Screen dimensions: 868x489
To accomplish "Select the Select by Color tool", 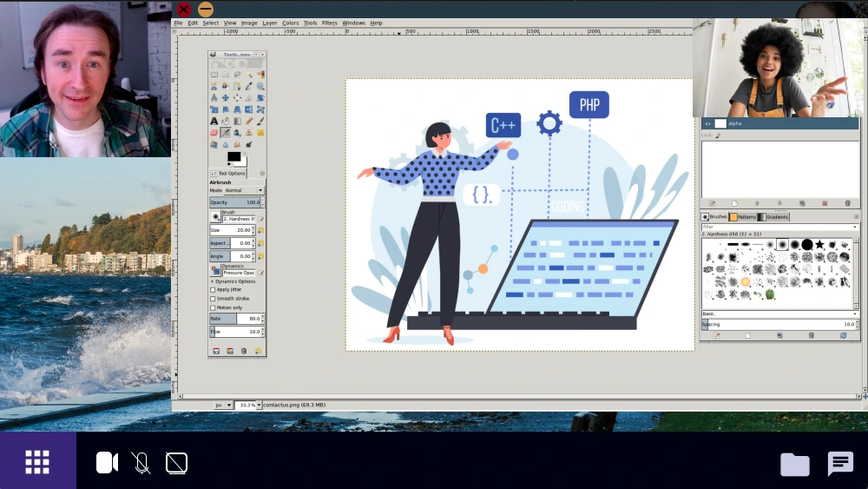I will pos(260,75).
